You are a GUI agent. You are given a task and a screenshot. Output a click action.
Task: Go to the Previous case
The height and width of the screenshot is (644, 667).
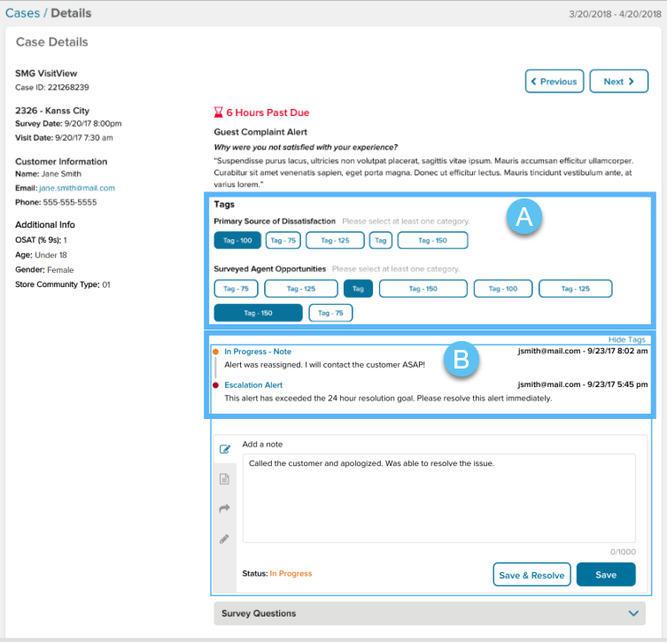[554, 81]
